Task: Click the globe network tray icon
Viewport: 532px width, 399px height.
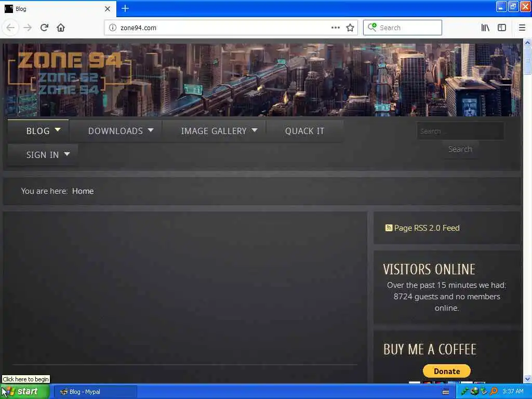Action: point(475,392)
